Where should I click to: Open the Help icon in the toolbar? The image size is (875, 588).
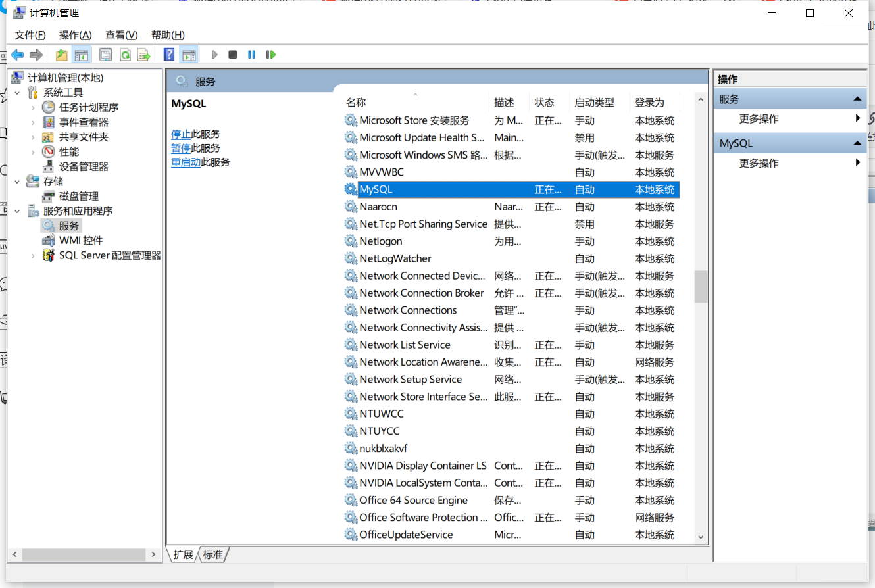(x=168, y=54)
